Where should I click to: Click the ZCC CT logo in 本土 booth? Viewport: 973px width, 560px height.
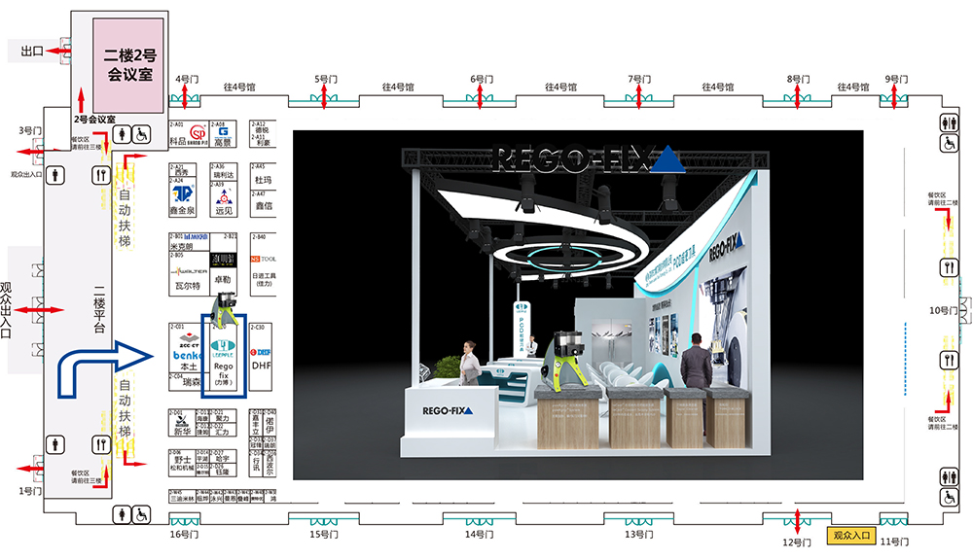coord(189,339)
